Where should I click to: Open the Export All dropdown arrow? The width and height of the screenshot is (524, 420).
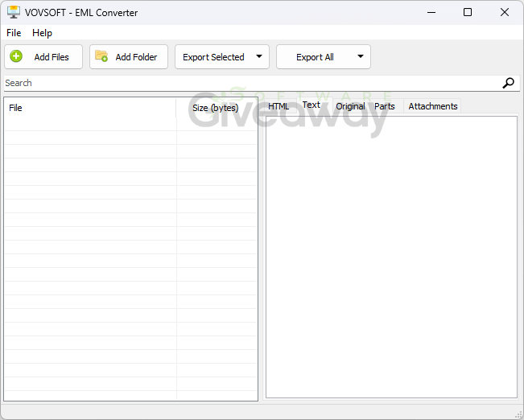coord(361,56)
